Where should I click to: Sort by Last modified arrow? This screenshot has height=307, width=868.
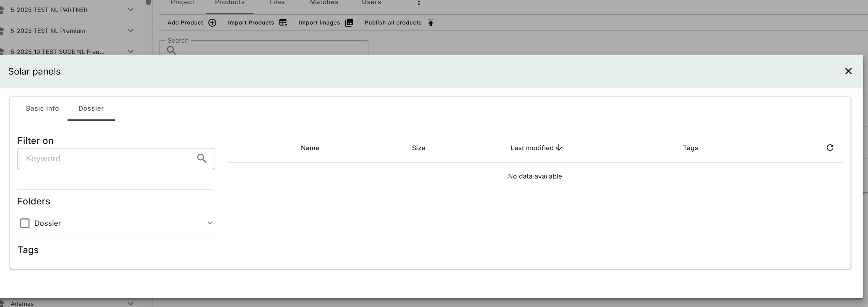559,148
